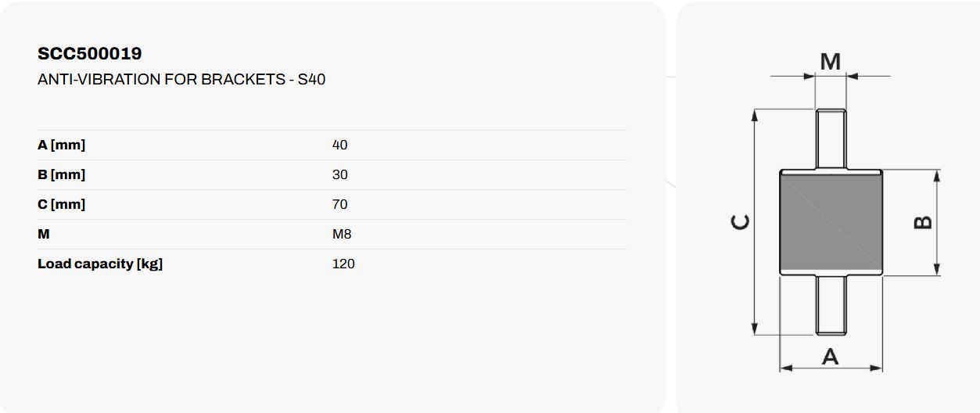Click the value 40 in A row
Screen dimensions: 980x413
(x=339, y=145)
